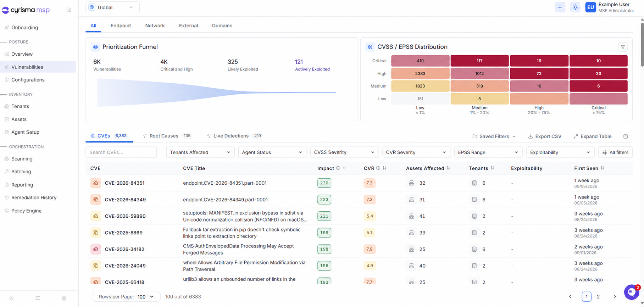Click Expand Table button
644x307 pixels.
[592, 136]
